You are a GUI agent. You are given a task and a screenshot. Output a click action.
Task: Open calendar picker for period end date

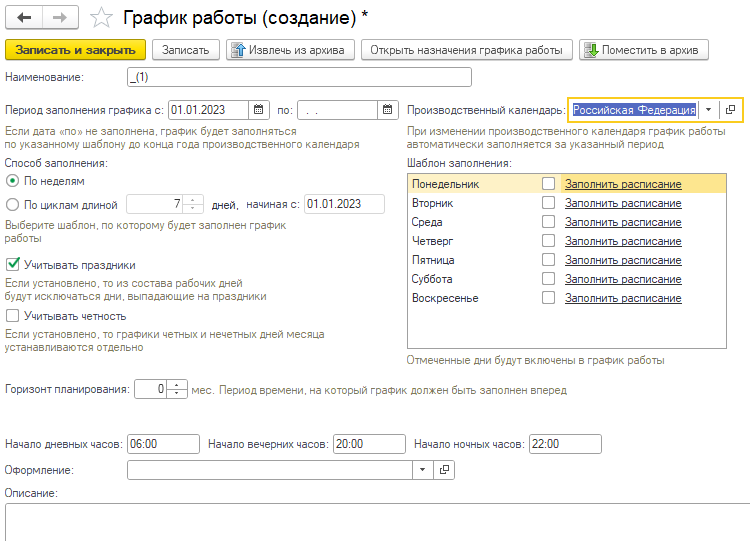[x=387, y=110]
